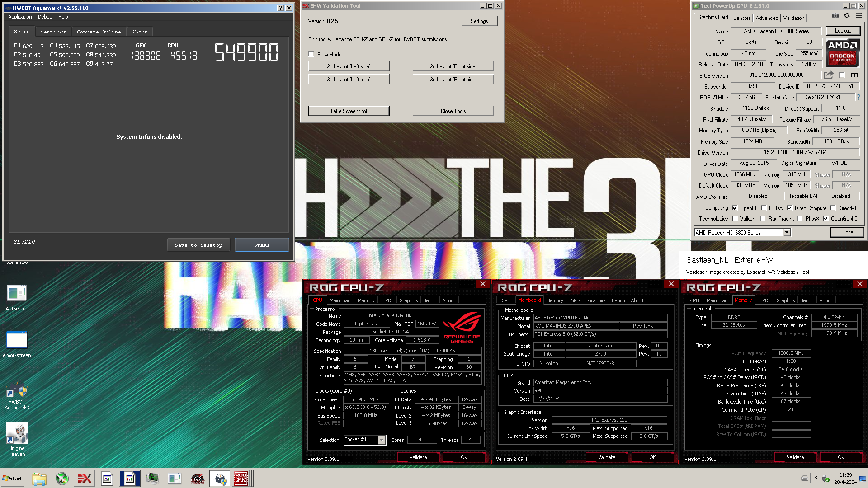Click the highlighted document window taskbar icon
The height and width of the screenshot is (488, 868).
[130, 479]
